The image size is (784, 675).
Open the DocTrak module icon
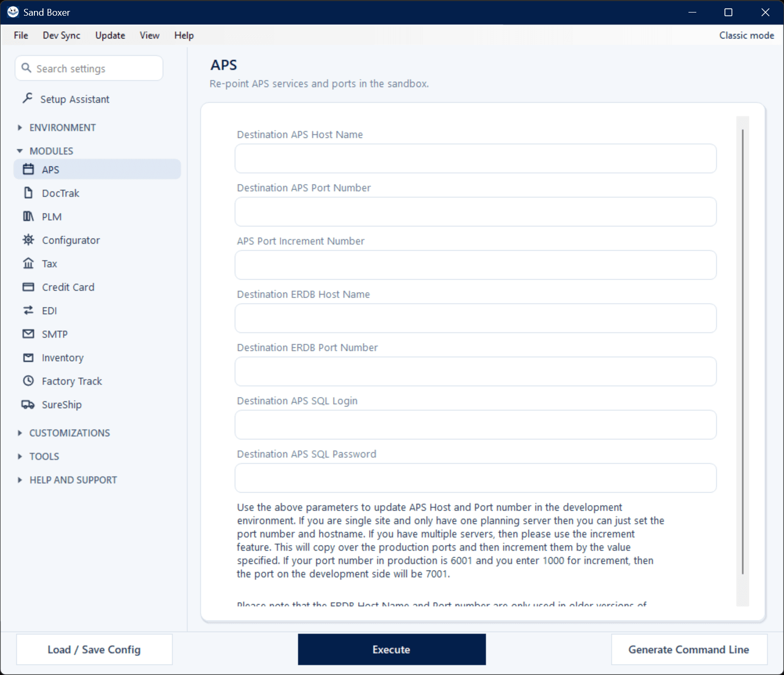coord(29,193)
